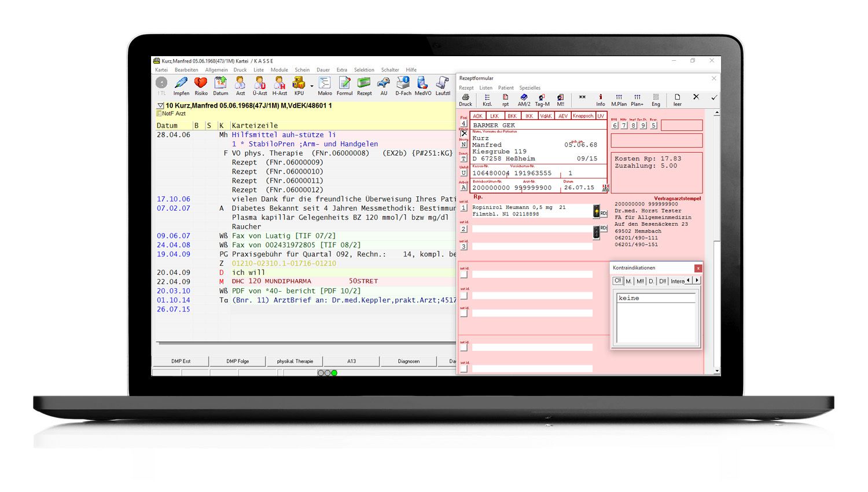This screenshot has width=868, height=492.
Task: Open the dropdown arrow next to KPU
Action: 311,86
